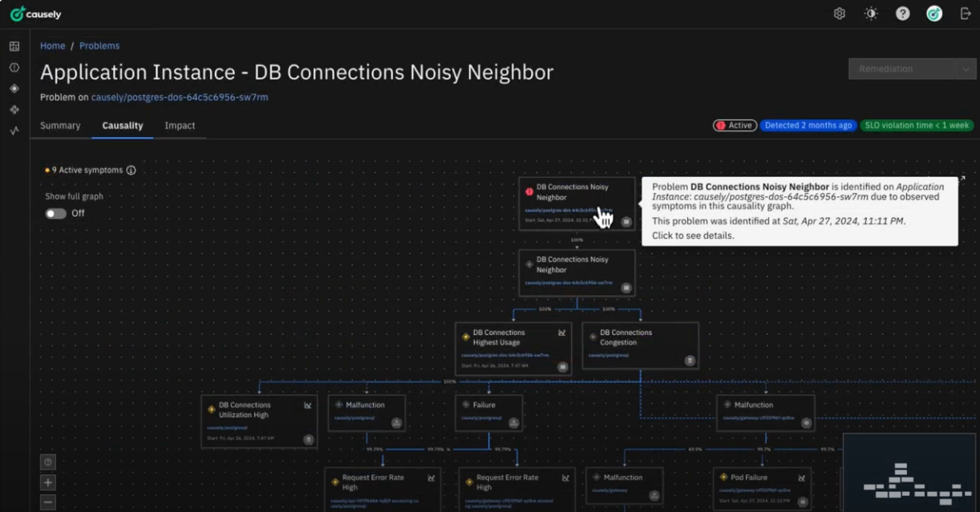Click the alert badge on DB Connections Noisy Neighbor node
This screenshot has height=512, width=980.
click(x=530, y=192)
